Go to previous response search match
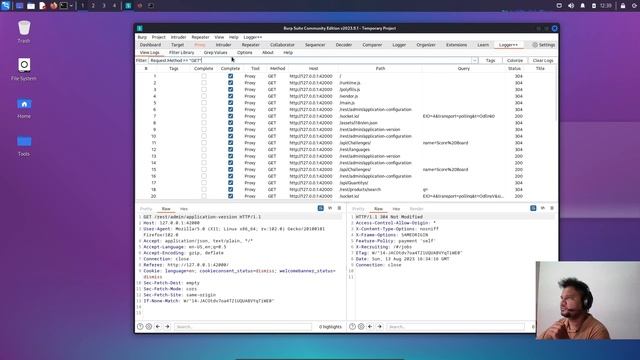640x360 pixels. pyautogui.click(x=370, y=327)
